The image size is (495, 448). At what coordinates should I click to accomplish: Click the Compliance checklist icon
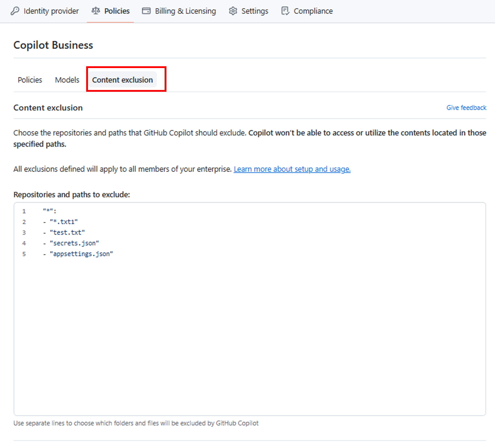pos(285,11)
